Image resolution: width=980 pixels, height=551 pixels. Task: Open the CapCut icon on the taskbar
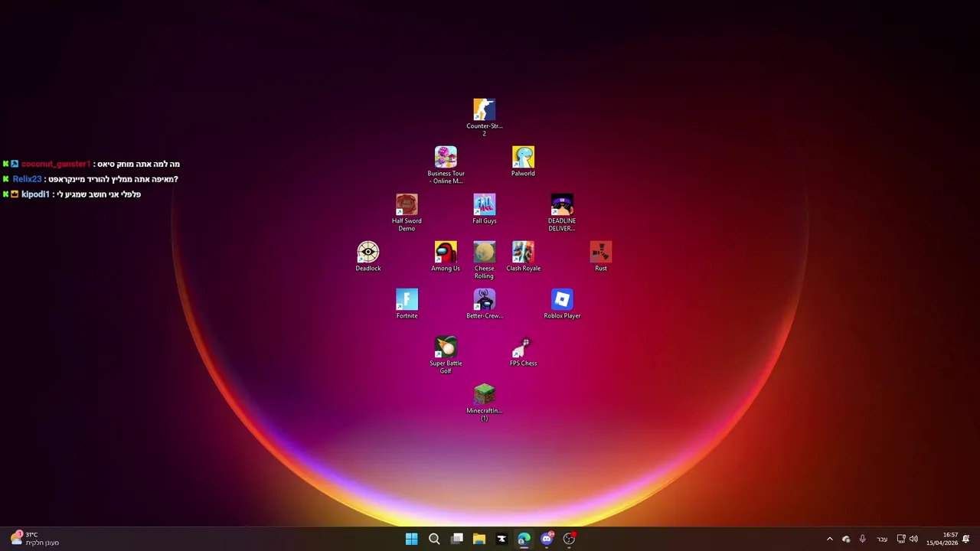click(x=501, y=539)
